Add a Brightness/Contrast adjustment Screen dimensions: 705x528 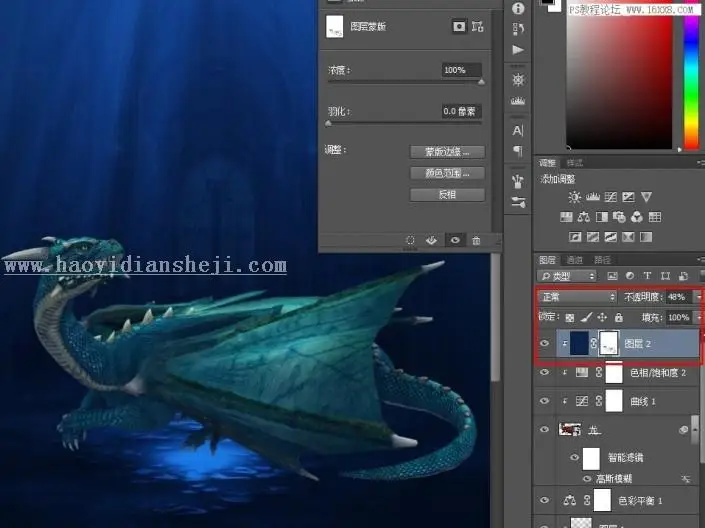(x=574, y=197)
